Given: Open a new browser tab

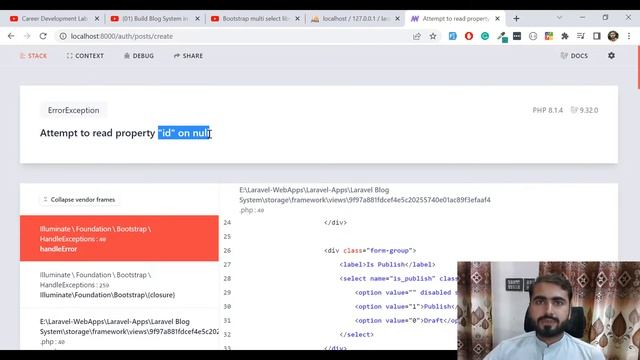Looking at the screenshot, I should pos(516,18).
